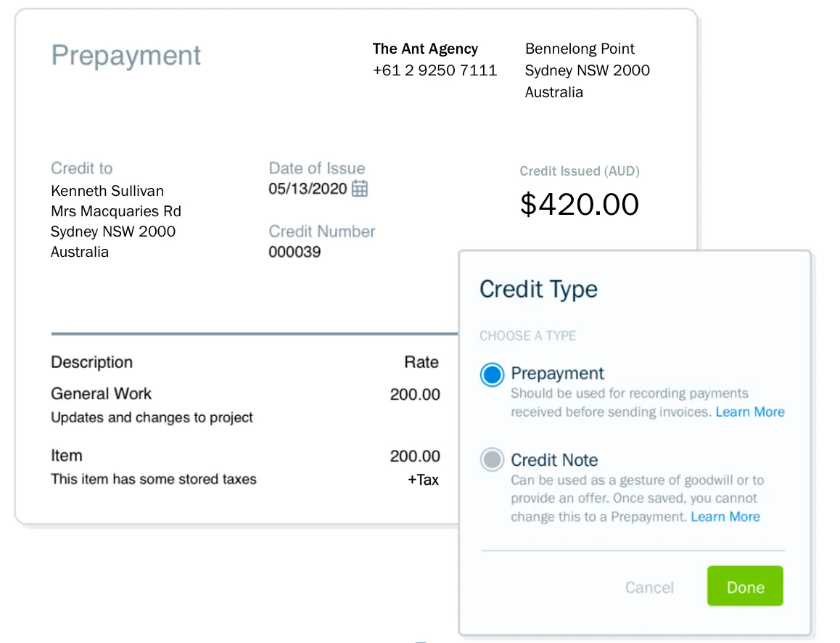The image size is (840, 643).
Task: Edit 'Updates and changes to project' description
Action: point(152,418)
